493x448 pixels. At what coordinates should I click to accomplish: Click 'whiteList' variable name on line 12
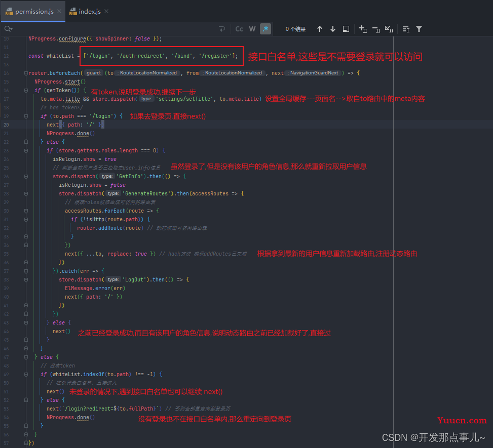click(60, 56)
